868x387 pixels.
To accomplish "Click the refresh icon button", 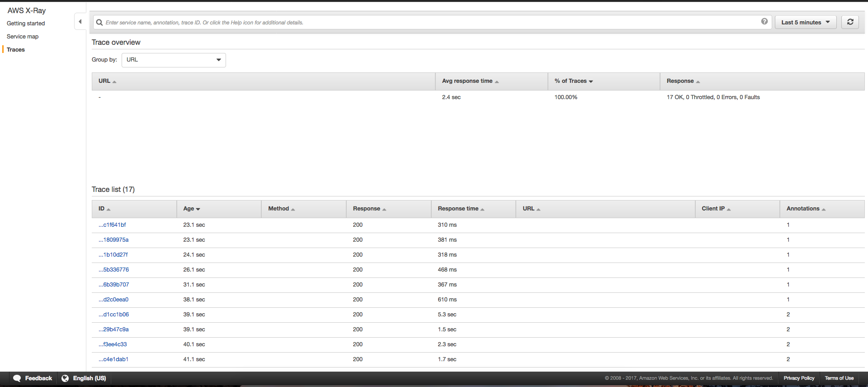I will tap(850, 22).
